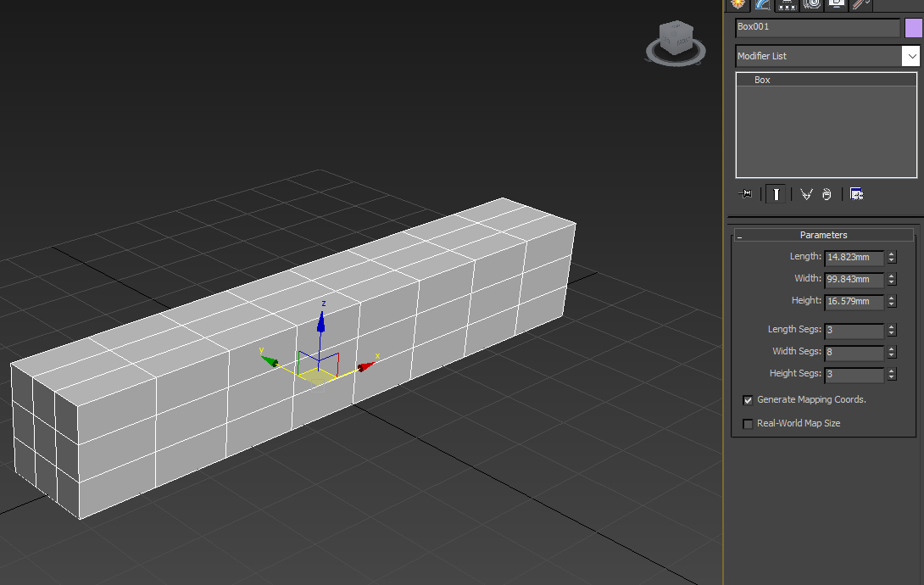This screenshot has width=924, height=585.
Task: Click the Height spinner arrows
Action: point(892,301)
